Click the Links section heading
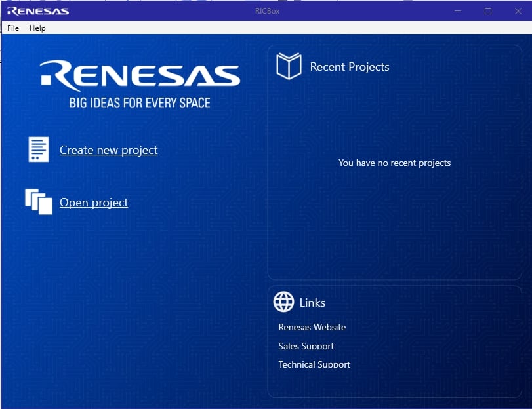 coord(312,303)
